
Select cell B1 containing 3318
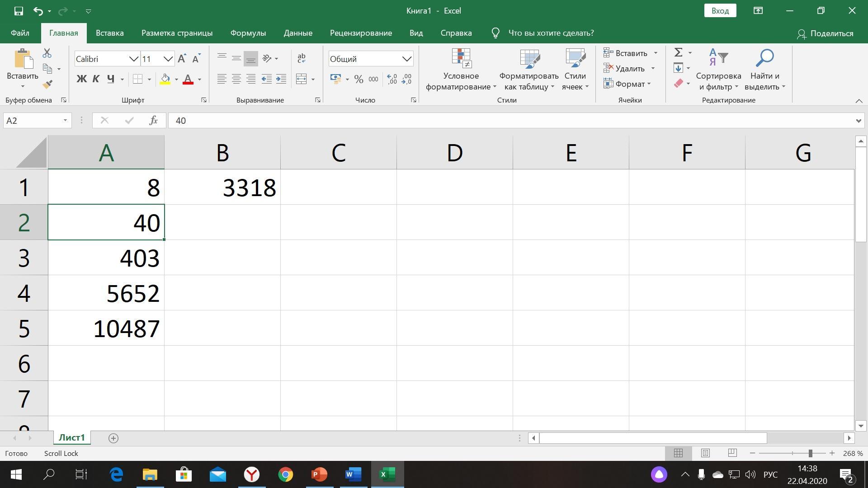(x=222, y=187)
